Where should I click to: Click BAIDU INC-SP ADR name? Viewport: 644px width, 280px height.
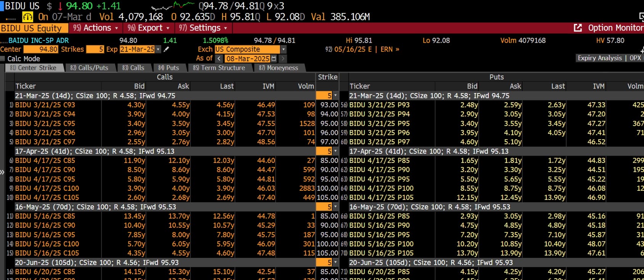click(x=39, y=40)
